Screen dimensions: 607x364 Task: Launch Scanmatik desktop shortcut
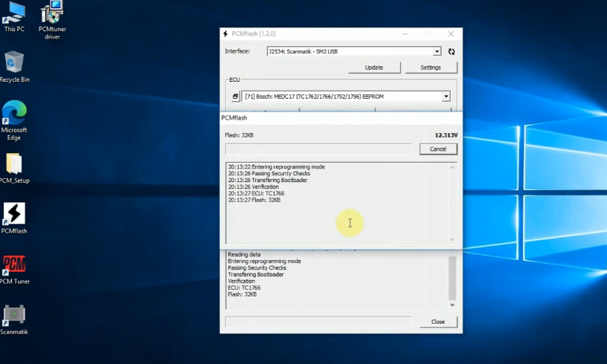coord(14,319)
